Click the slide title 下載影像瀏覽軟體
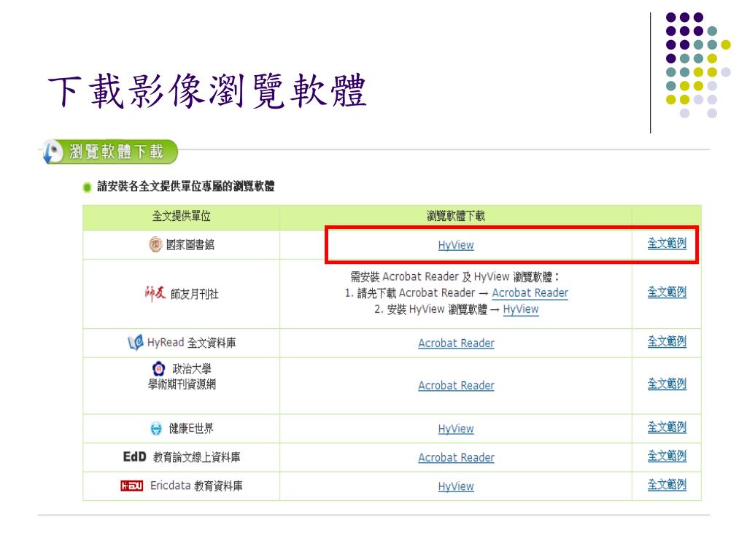 coord(207,91)
